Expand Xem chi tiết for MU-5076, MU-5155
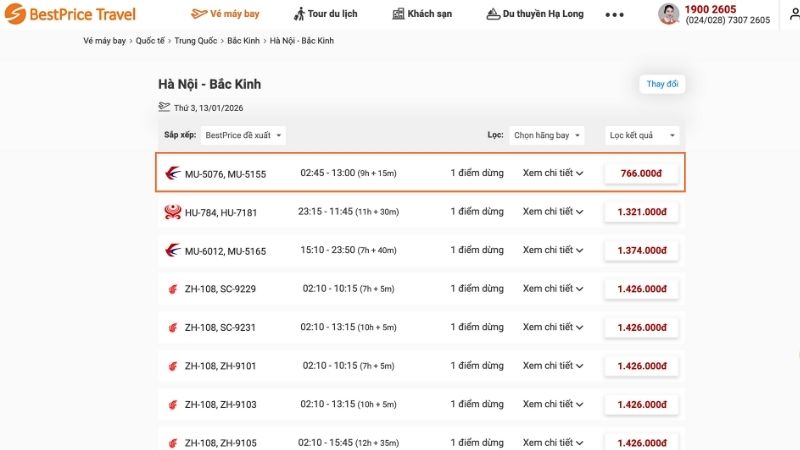This screenshot has width=800, height=450. pyautogui.click(x=553, y=173)
